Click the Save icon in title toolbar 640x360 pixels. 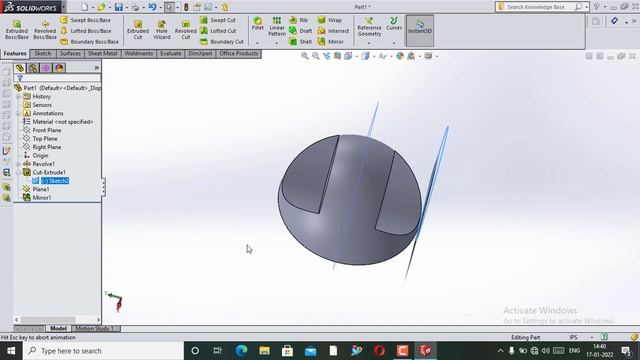[118, 7]
